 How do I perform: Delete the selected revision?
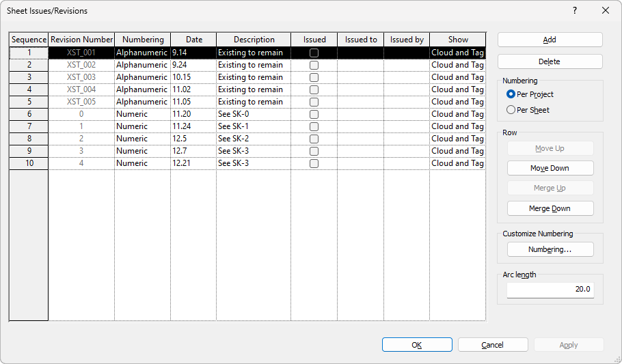(x=550, y=61)
